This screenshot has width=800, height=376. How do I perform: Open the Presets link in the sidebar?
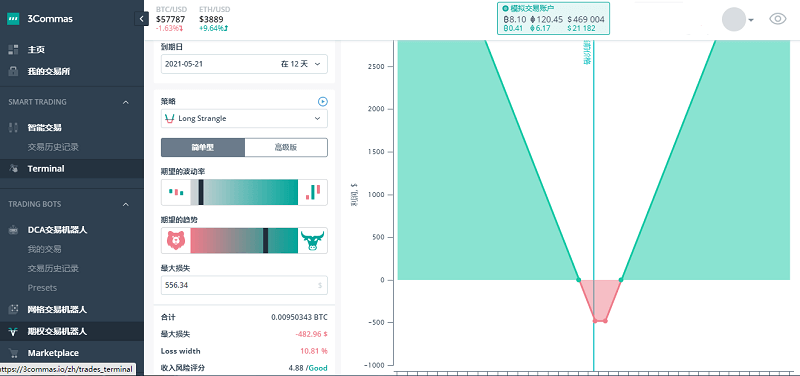42,288
